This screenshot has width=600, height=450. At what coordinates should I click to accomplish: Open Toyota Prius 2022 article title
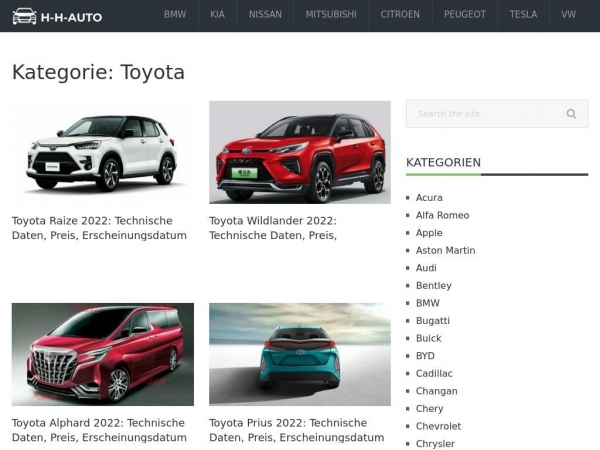(297, 430)
